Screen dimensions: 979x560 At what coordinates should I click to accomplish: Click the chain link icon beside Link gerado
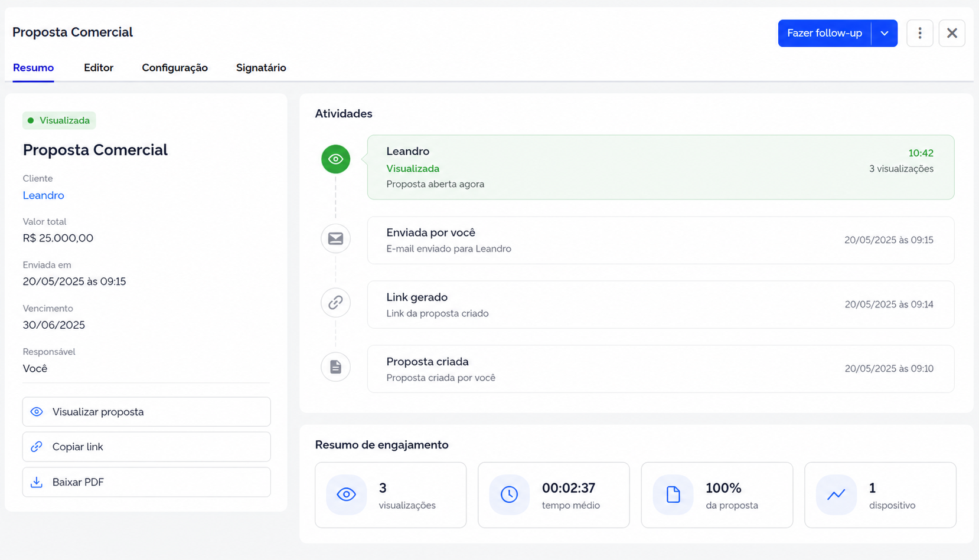point(335,303)
